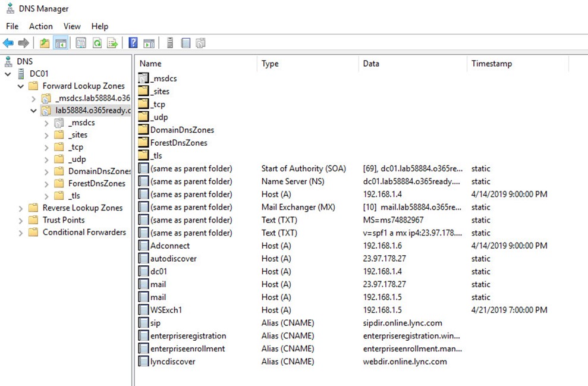
Task: Click the stacked documents toolbar icon
Action: coord(200,43)
